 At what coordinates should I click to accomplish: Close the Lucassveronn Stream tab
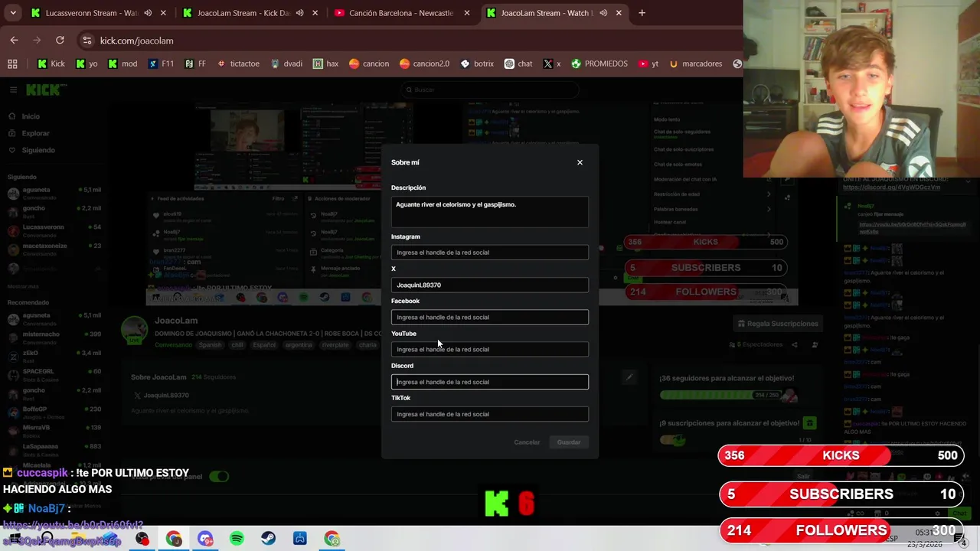click(163, 13)
